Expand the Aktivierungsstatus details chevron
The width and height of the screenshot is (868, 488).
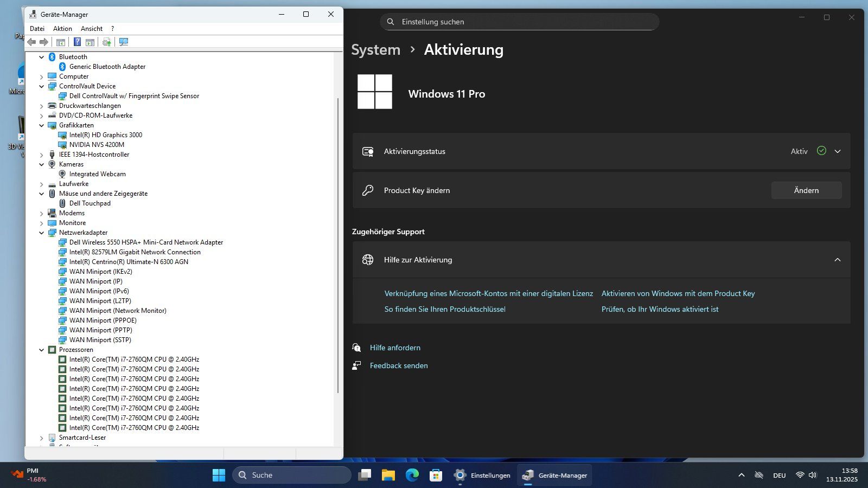tap(838, 151)
